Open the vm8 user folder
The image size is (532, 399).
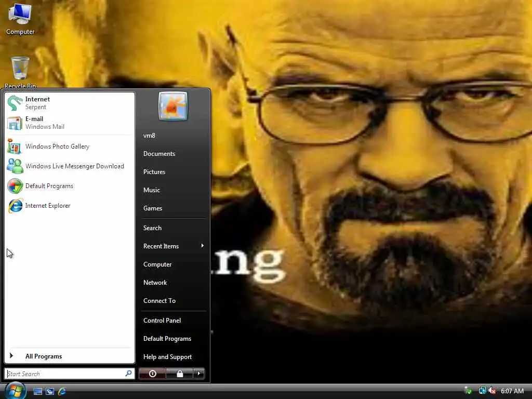[173, 136]
